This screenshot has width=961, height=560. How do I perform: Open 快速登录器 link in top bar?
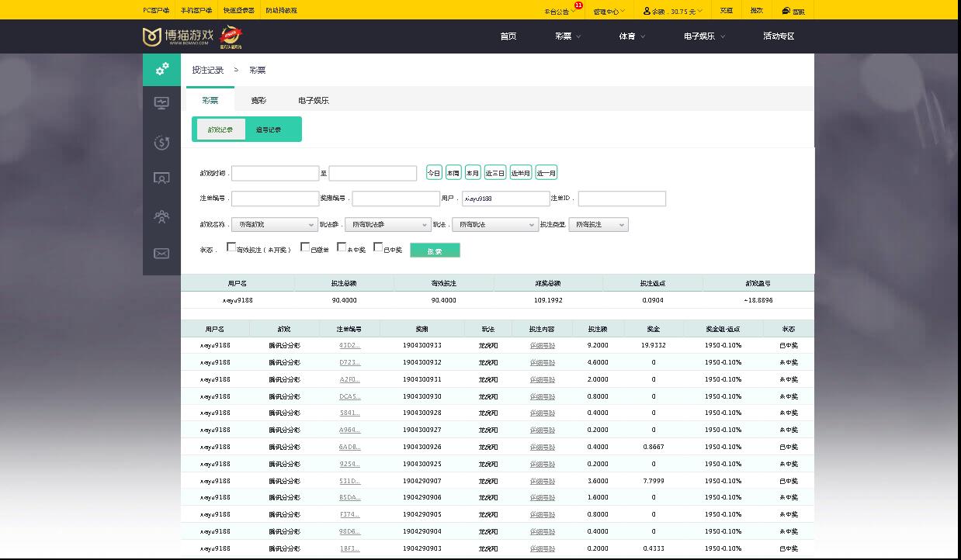click(238, 11)
